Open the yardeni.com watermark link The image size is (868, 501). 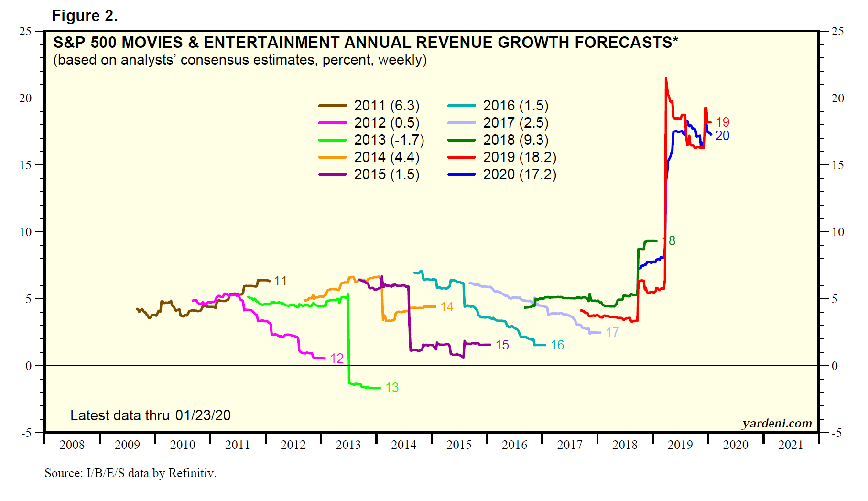point(777,424)
